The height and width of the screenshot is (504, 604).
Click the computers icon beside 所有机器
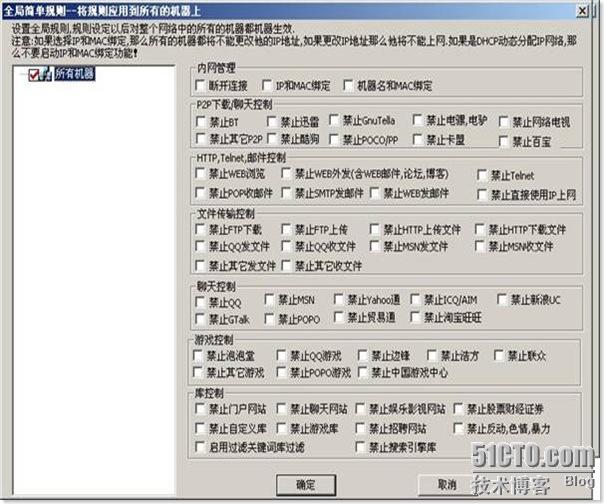coord(46,73)
